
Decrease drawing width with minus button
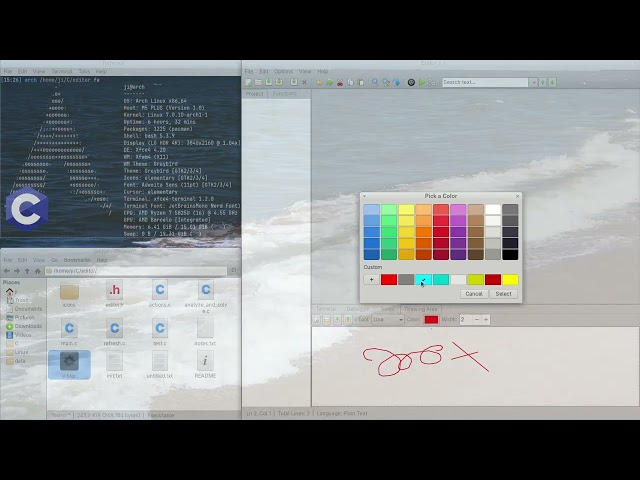point(477,320)
